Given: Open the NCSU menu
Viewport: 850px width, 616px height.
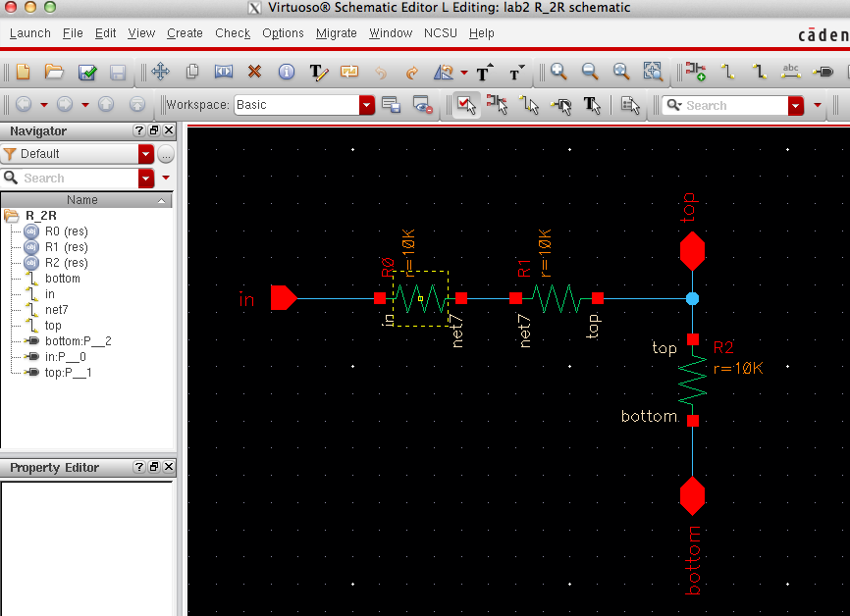Looking at the screenshot, I should (440, 32).
